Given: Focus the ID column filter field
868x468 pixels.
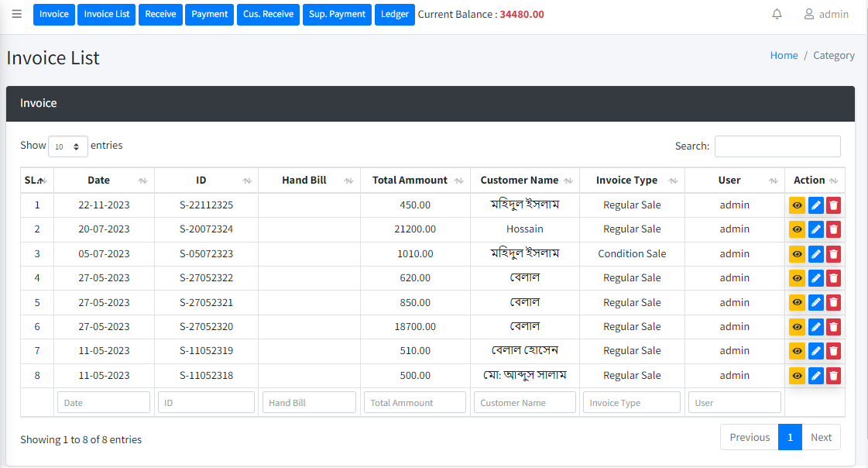Looking at the screenshot, I should 206,403.
